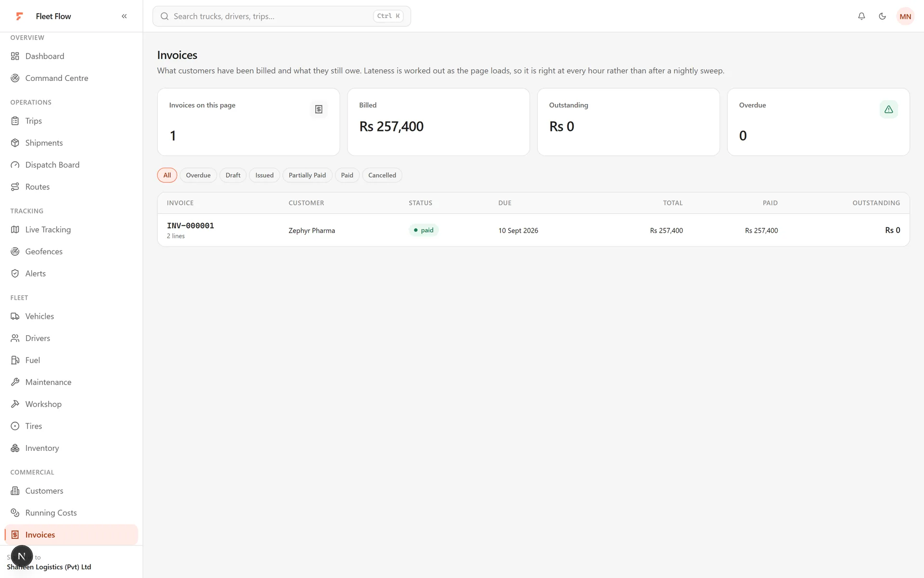
Task: Click the '2 lines' text under INV-000001
Action: (176, 236)
